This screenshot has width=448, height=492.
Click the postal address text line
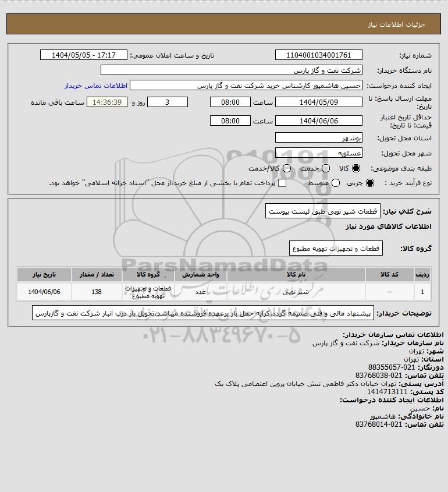tap(305, 384)
